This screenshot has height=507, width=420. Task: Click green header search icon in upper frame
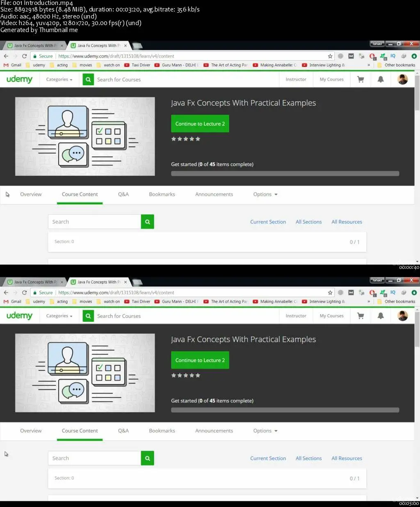(88, 80)
